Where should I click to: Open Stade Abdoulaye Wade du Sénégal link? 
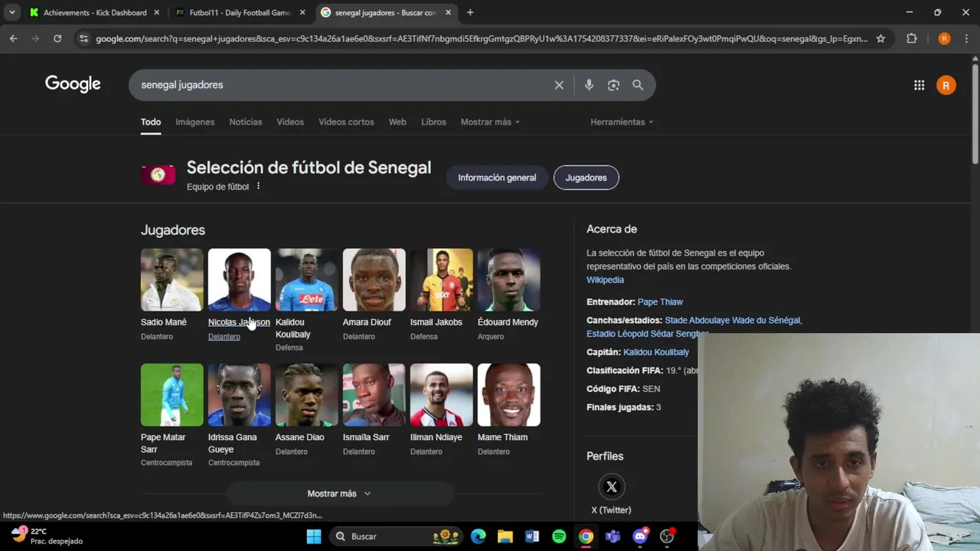pyautogui.click(x=733, y=320)
